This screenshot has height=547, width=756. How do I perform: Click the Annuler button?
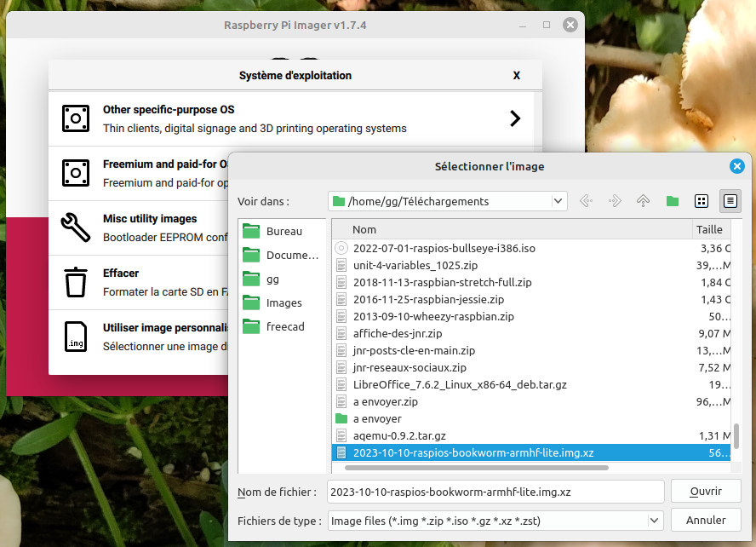tap(706, 521)
